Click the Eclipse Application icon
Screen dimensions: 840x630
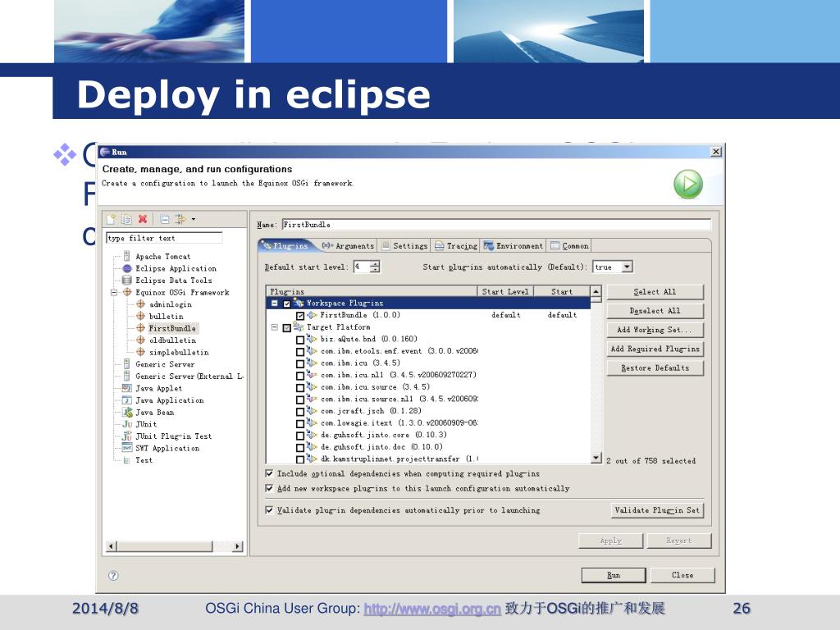pos(127,268)
